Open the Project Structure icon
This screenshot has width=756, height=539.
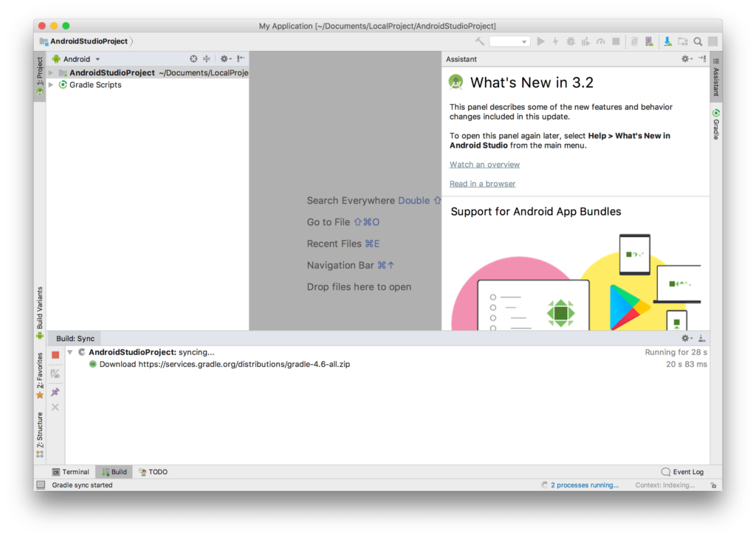tap(683, 41)
